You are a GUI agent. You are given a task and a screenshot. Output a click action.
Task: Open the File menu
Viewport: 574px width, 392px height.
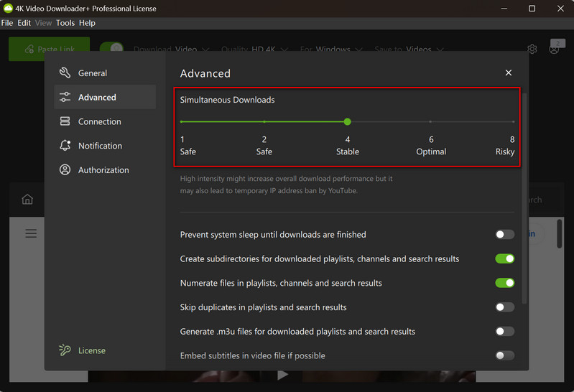point(7,23)
